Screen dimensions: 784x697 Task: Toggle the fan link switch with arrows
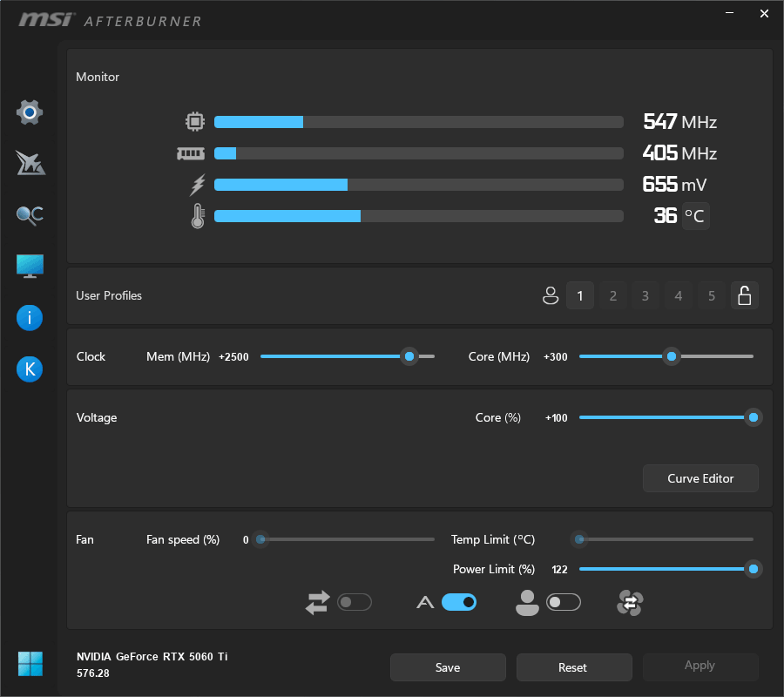[x=355, y=602]
